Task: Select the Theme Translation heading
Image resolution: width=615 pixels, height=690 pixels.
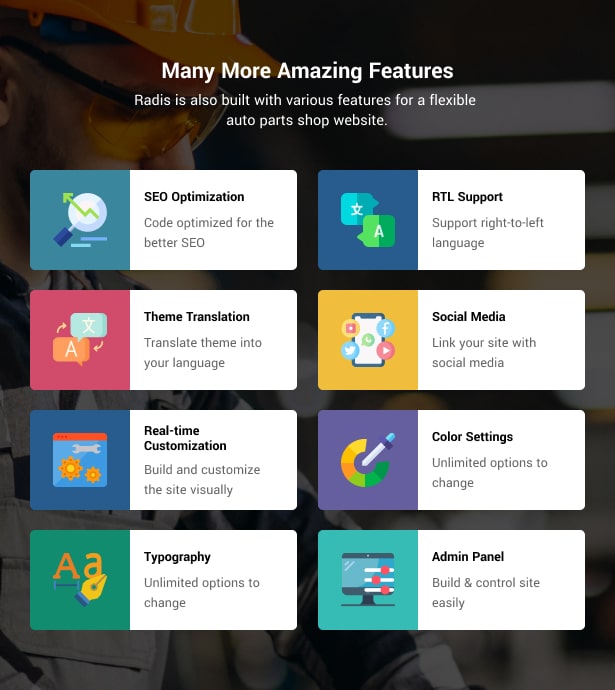Action: [197, 316]
